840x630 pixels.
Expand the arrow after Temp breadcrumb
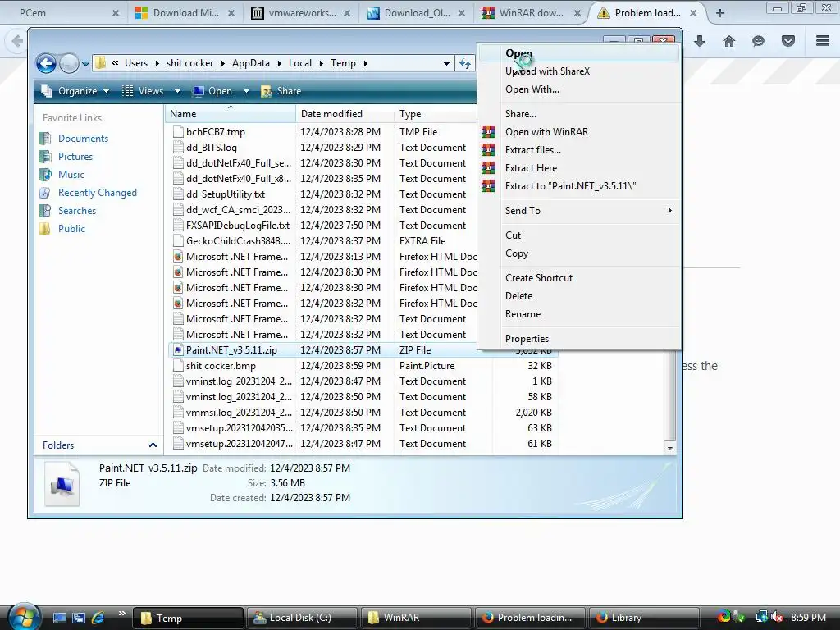click(x=365, y=63)
